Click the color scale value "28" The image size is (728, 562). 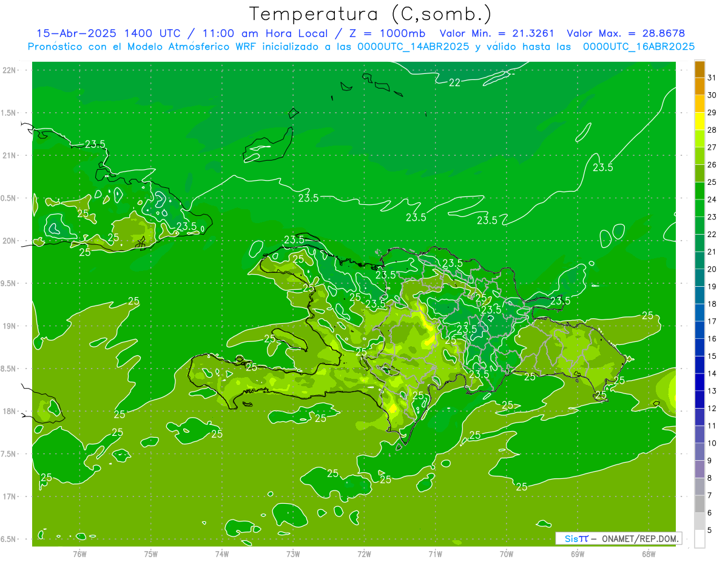(712, 130)
